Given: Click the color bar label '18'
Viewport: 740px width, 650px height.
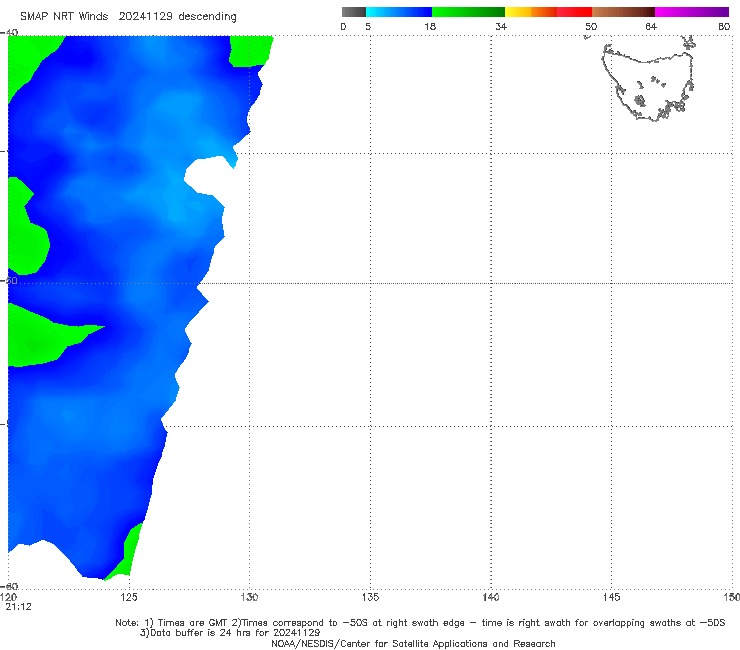Looking at the screenshot, I should pos(430,26).
